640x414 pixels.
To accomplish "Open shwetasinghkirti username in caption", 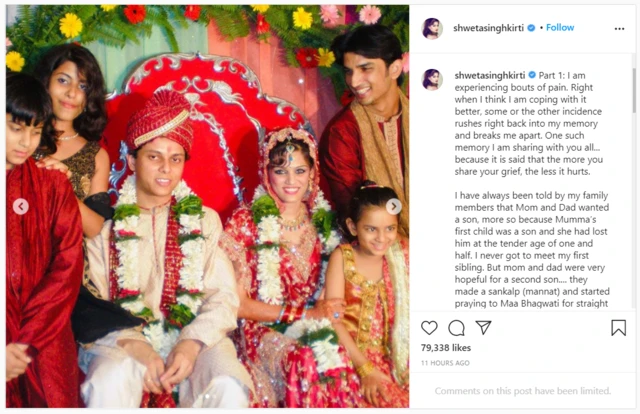I will tap(490, 76).
